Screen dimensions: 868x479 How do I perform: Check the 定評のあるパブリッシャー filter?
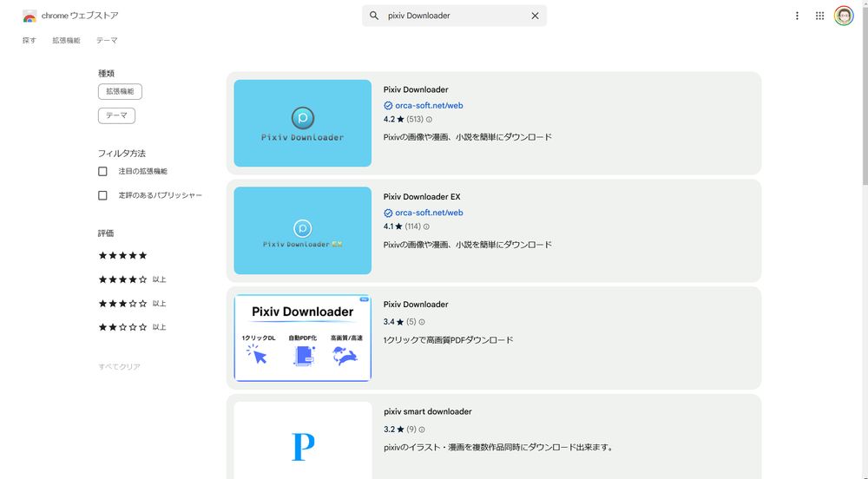click(x=102, y=195)
